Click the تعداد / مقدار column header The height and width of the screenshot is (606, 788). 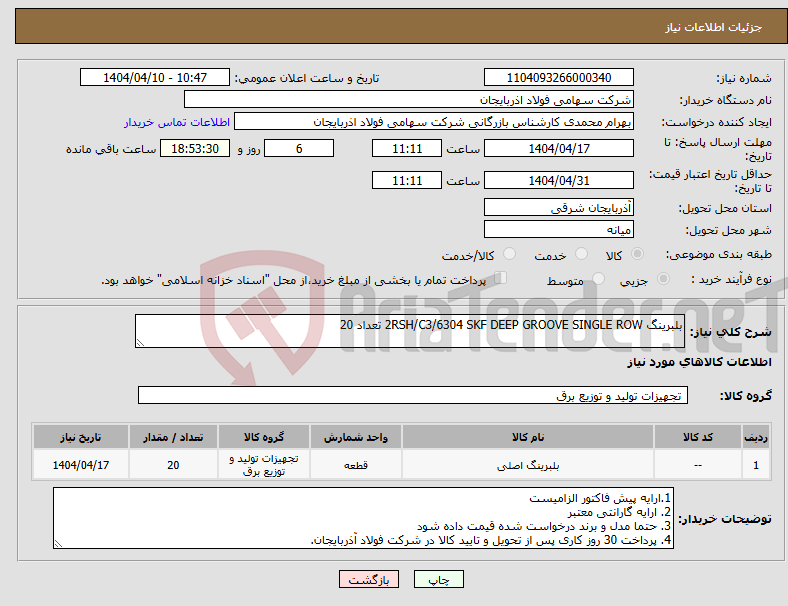point(173,437)
